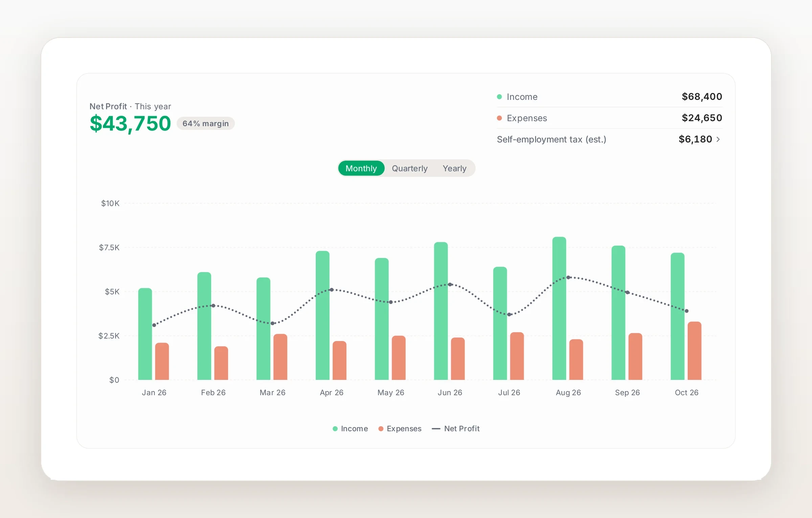Click the Apr 26 income bar
The height and width of the screenshot is (518, 812).
tap(323, 315)
